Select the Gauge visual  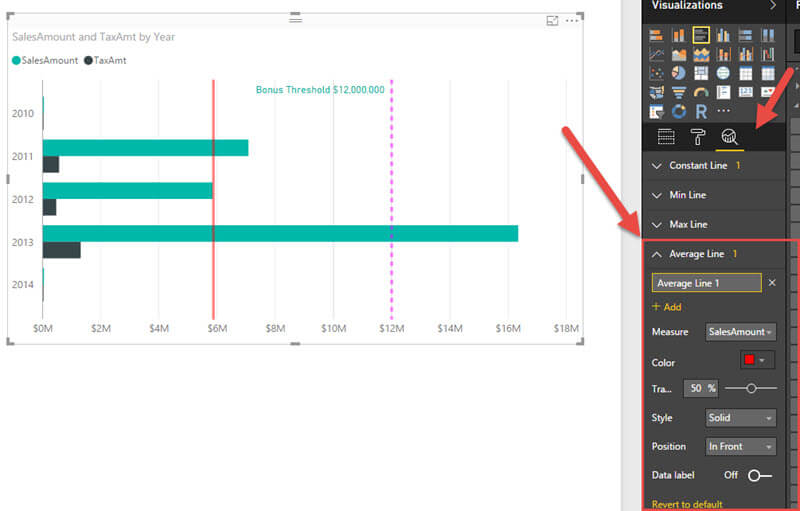point(701,92)
